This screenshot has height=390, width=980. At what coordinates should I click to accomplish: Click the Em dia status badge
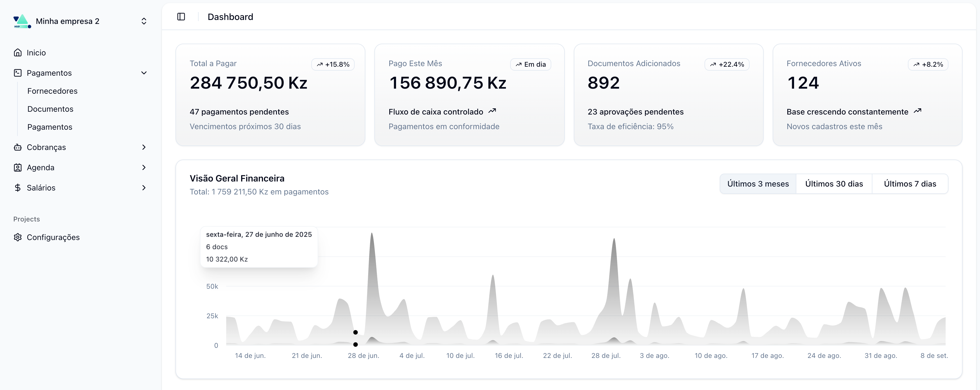[530, 65]
